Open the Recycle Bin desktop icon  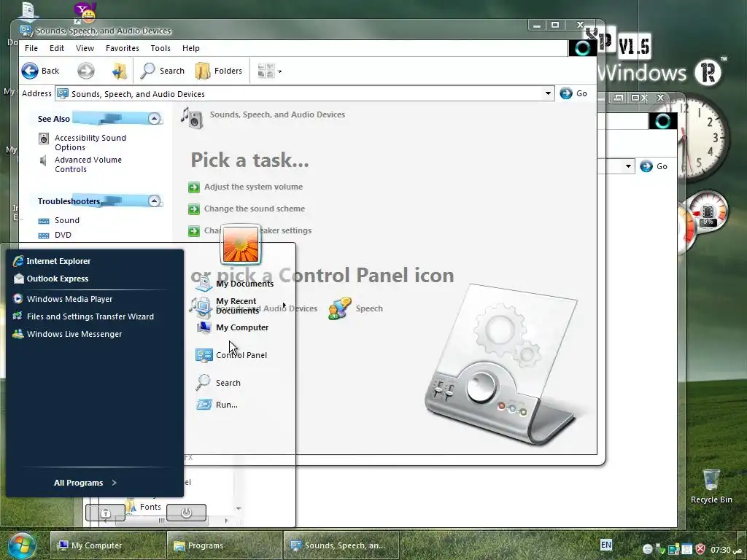point(711,486)
